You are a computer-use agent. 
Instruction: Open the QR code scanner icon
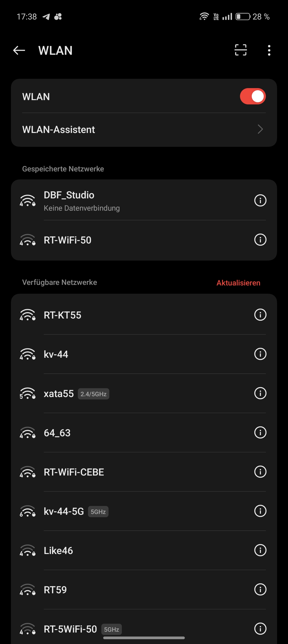click(241, 50)
